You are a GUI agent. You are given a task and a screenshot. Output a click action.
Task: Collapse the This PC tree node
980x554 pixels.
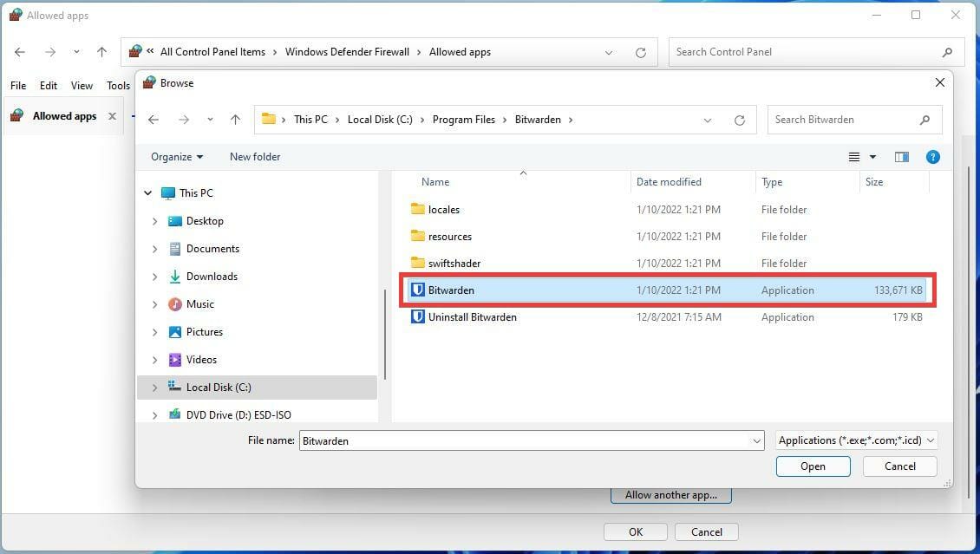148,193
